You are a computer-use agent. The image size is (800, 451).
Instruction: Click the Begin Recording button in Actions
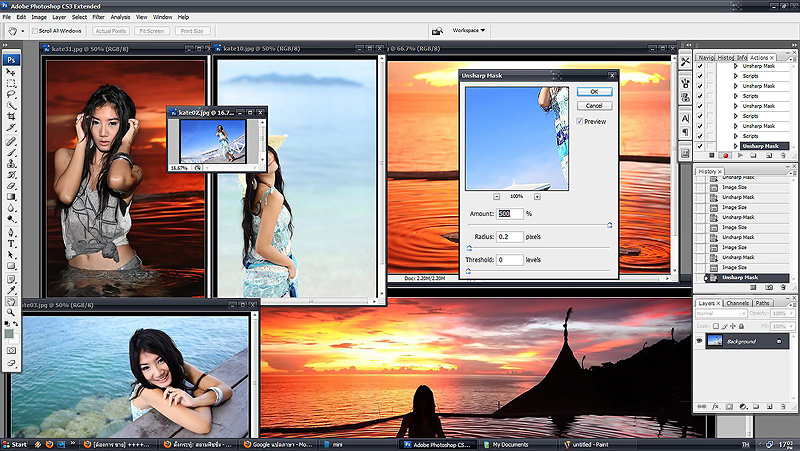click(726, 156)
